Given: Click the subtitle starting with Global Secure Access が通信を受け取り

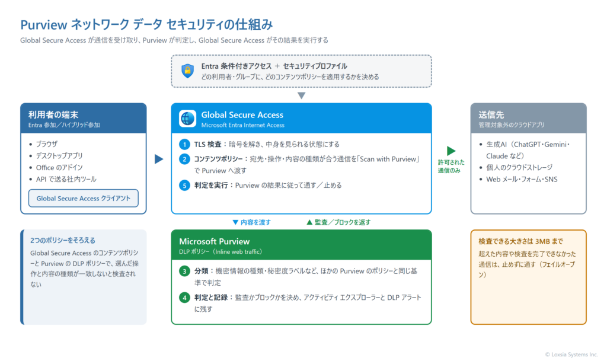Looking at the screenshot, I should [x=174, y=40].
